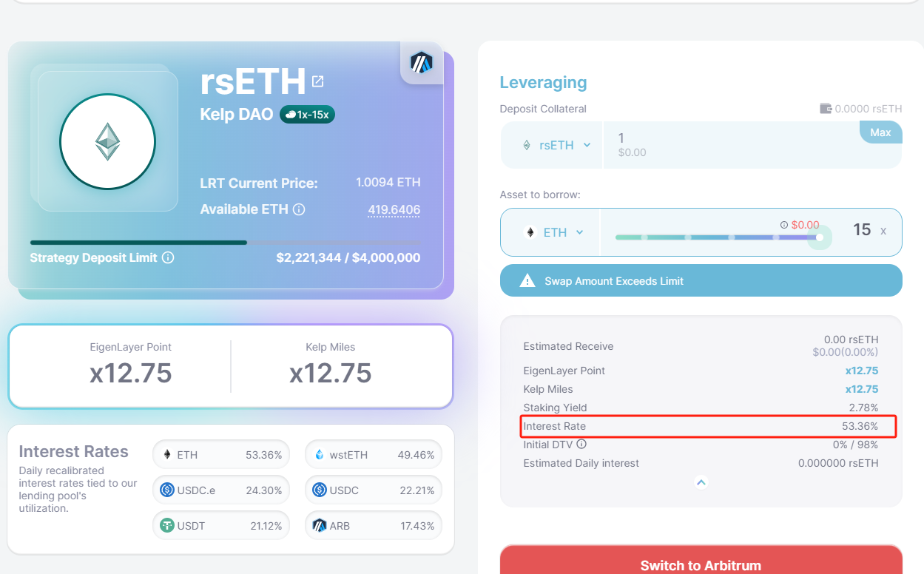
Task: Click the Strategy Deposit Limit progress bar
Action: click(225, 242)
